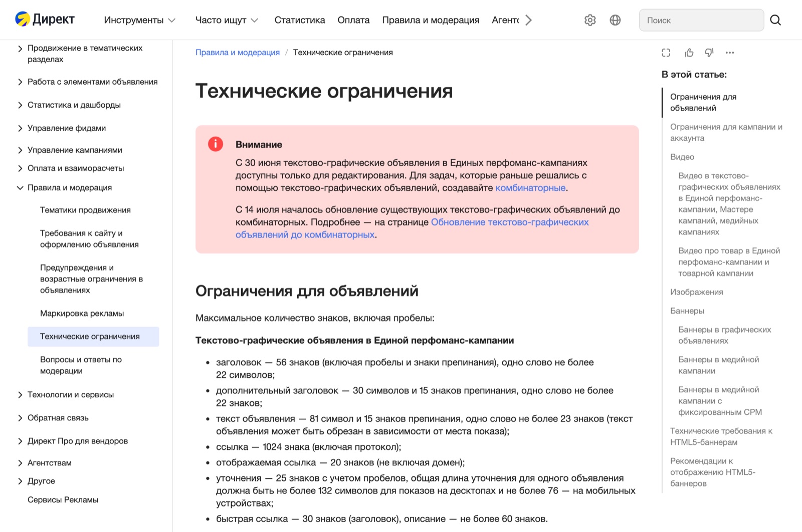The width and height of the screenshot is (802, 532).
Task: Click Технические ограничения breadcrumb text
Action: tap(343, 53)
